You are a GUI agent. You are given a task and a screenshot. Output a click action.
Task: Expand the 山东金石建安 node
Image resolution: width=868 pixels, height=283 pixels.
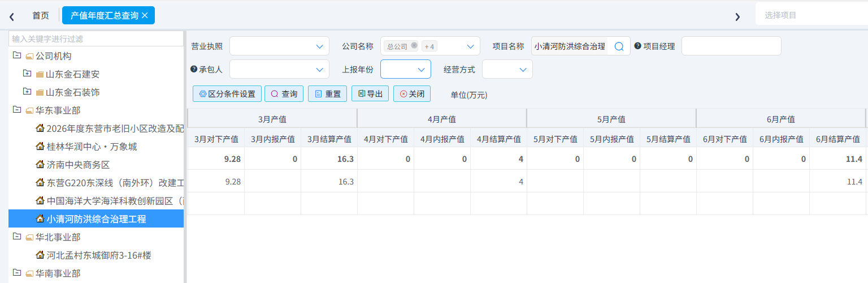pyautogui.click(x=27, y=74)
